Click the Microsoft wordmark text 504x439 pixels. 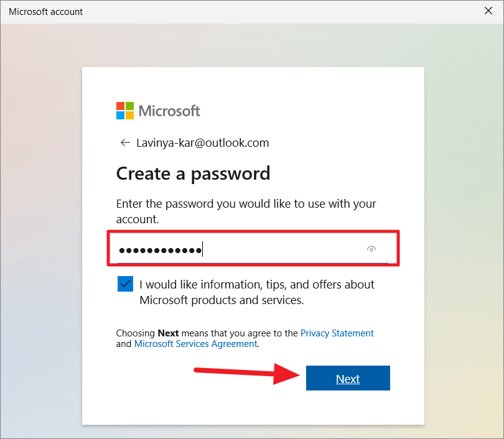[x=169, y=111]
